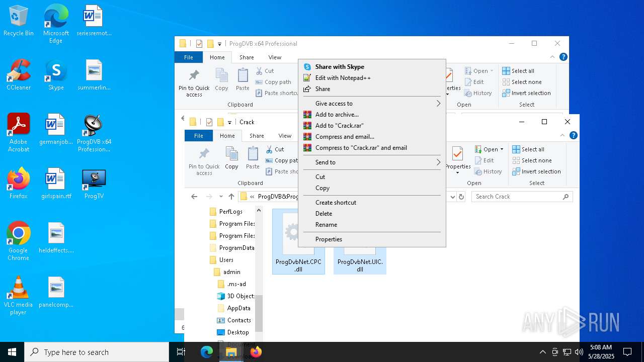The height and width of the screenshot is (362, 644).
Task: Click History in Crack window ribbon
Action: (488, 171)
